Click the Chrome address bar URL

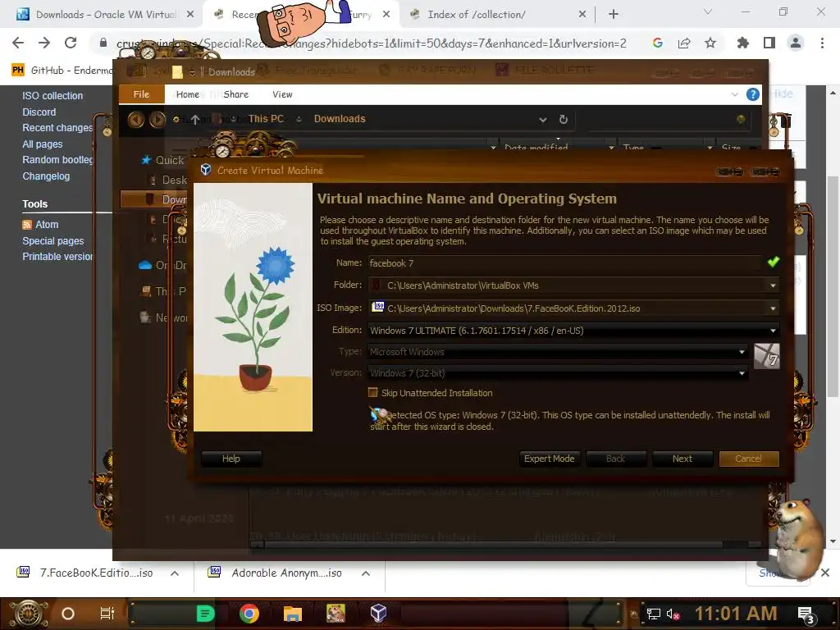[372, 43]
